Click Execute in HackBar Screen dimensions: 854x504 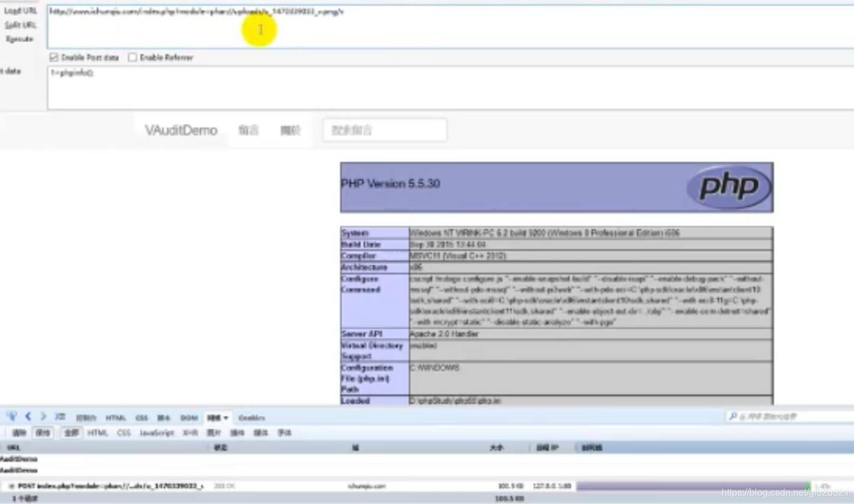[19, 39]
